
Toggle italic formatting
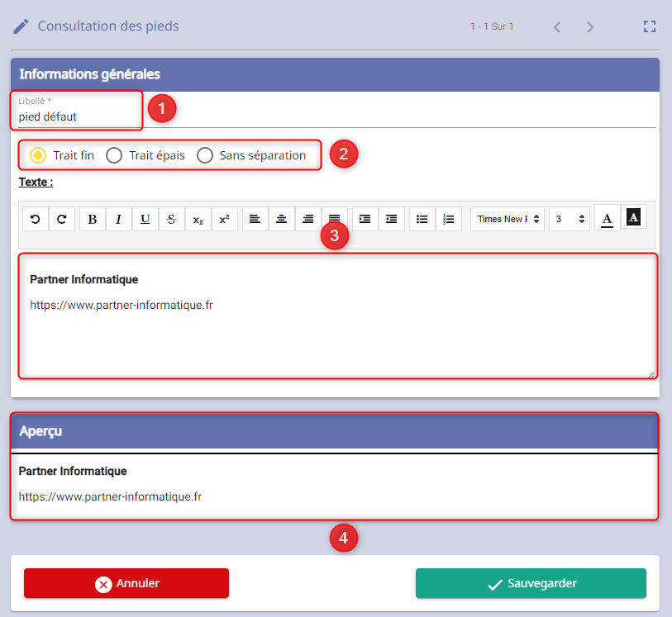[x=119, y=219]
